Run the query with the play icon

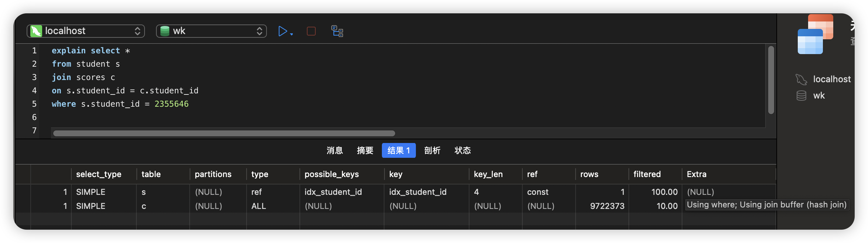click(282, 31)
